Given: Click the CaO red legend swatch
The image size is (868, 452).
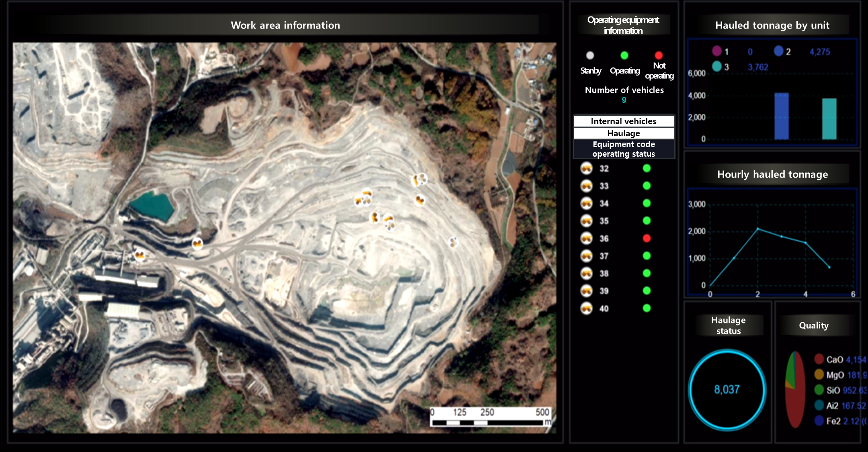Looking at the screenshot, I should [819, 359].
